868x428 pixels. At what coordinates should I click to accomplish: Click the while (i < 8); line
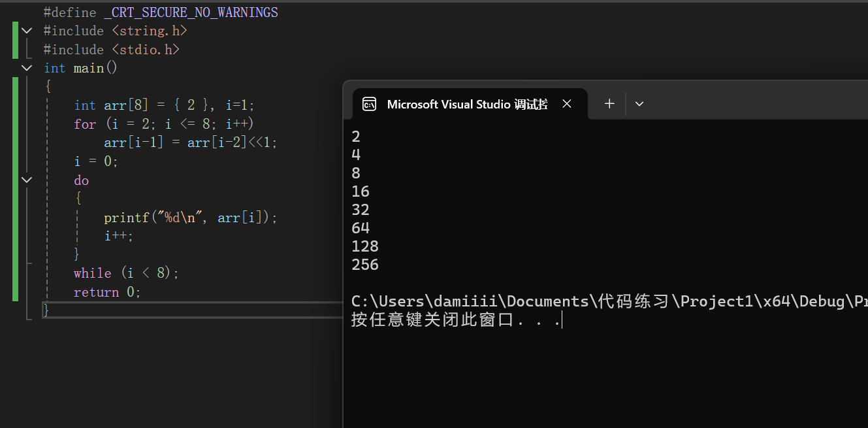126,273
